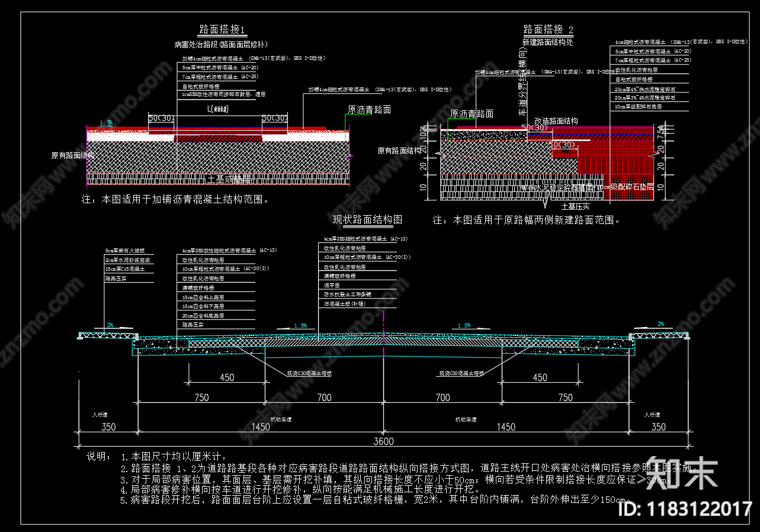Click note '注：本图适用于加铺沥青混凝土结构范围。'

pos(175,200)
